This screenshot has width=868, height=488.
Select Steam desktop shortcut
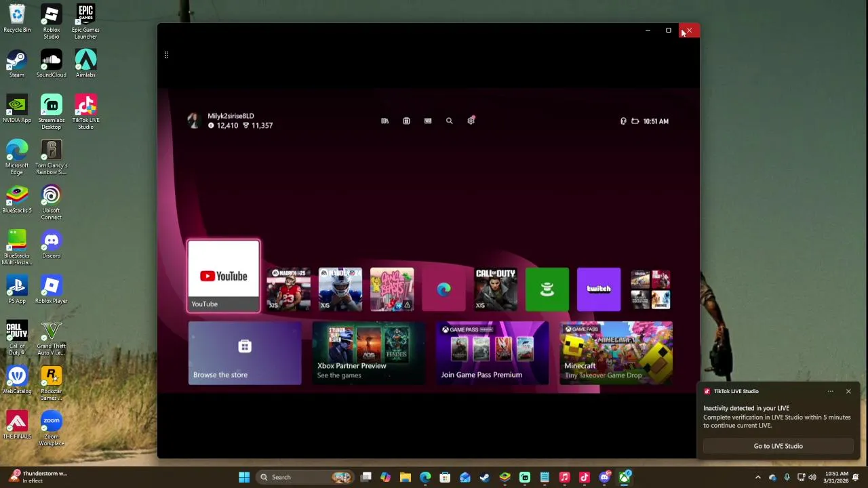click(17, 64)
